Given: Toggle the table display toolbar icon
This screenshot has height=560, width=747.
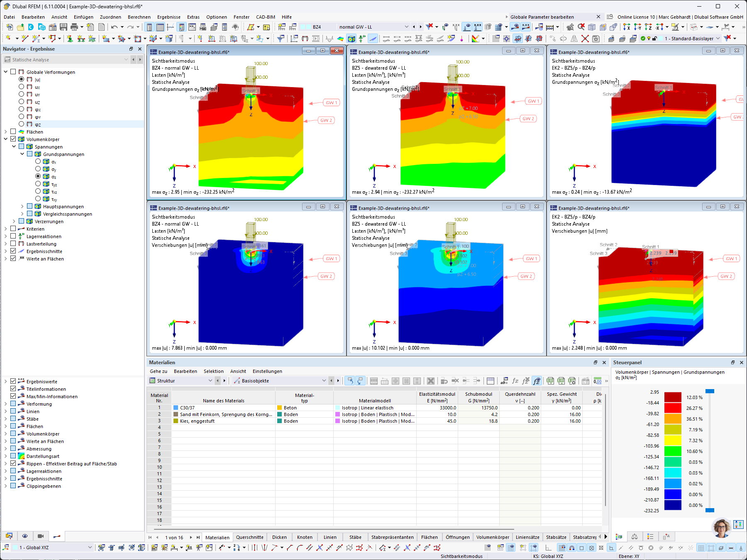Looking at the screenshot, I should tap(160, 27).
